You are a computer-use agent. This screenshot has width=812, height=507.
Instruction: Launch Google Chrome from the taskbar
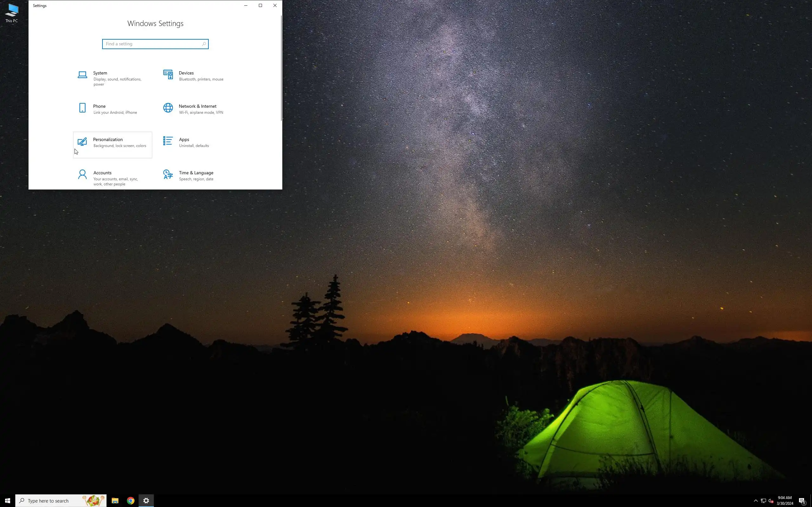(x=131, y=501)
